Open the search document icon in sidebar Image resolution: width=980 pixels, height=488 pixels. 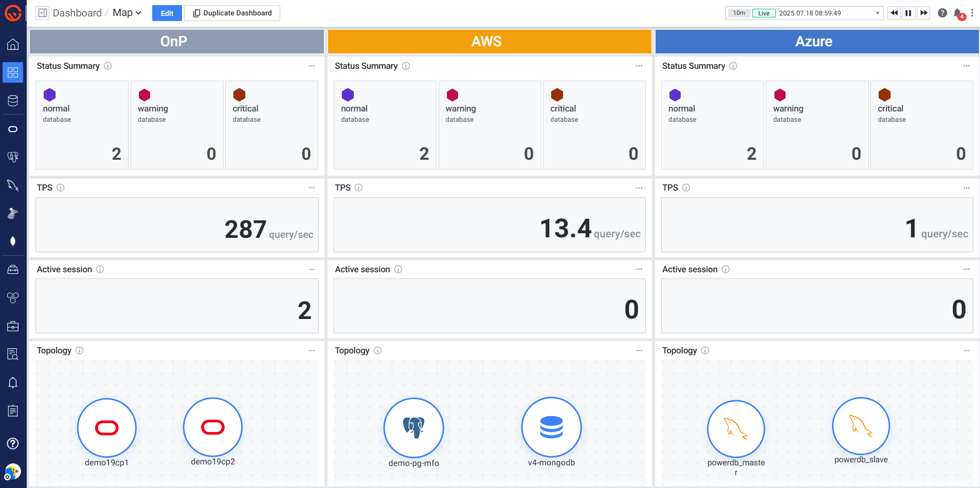tap(13, 354)
